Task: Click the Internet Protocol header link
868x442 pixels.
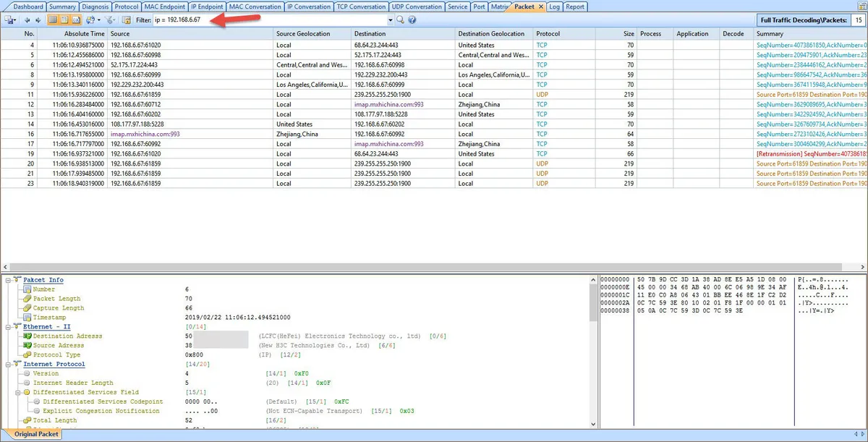Action: click(x=54, y=364)
